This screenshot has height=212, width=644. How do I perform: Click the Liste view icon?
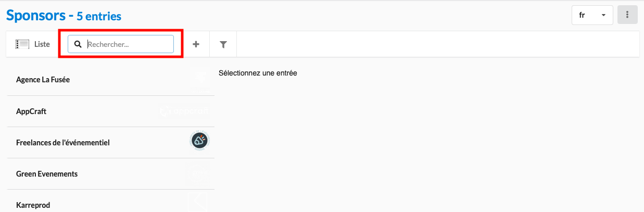click(22, 44)
